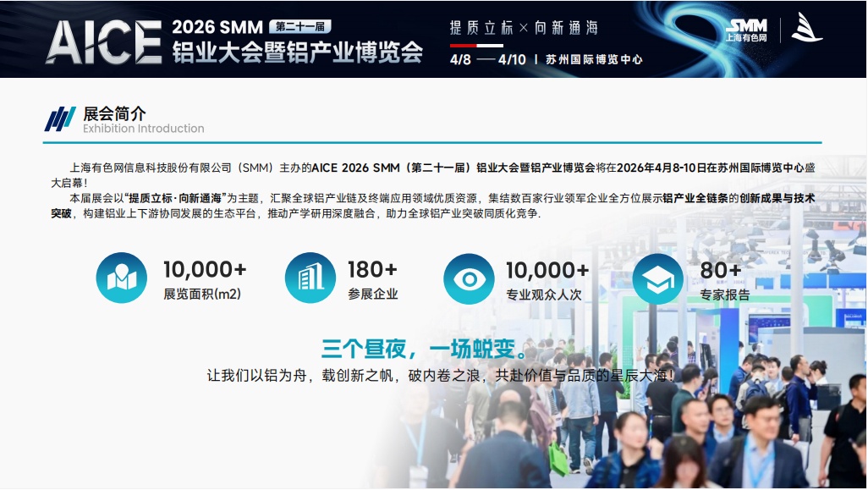
Task: Select the 展会简介 section heading
Action: pos(114,113)
